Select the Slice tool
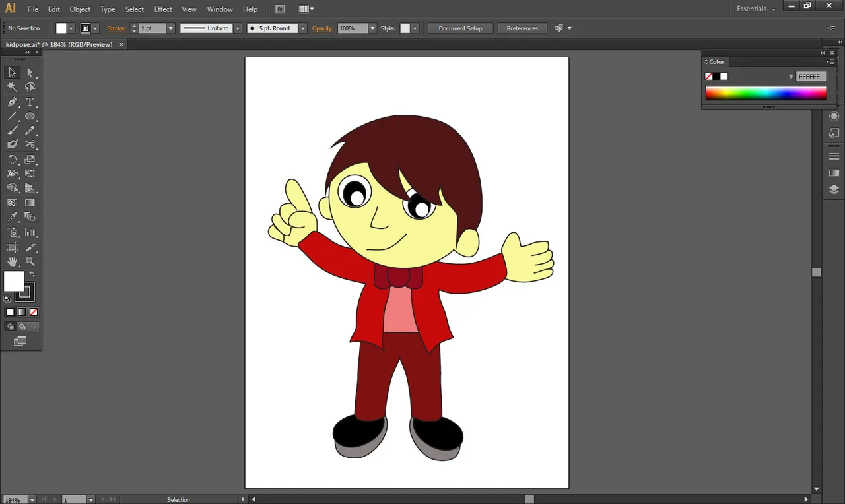The width and height of the screenshot is (845, 504). coord(30,247)
